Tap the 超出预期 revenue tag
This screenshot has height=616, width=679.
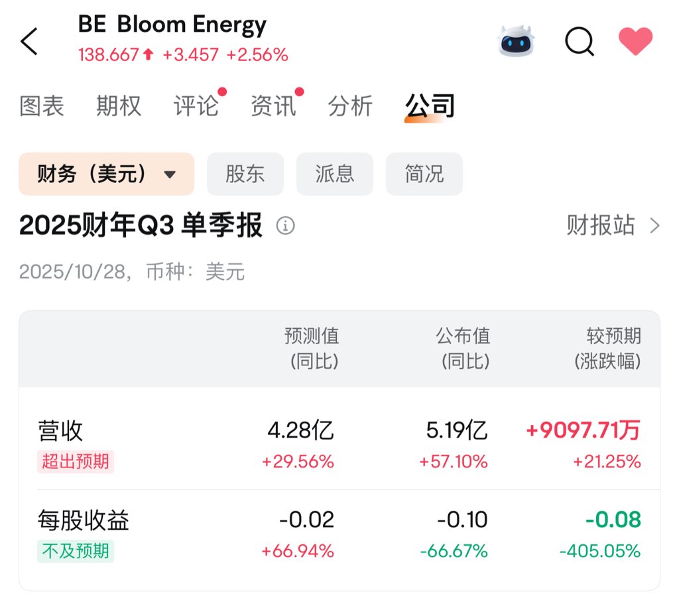[x=76, y=461]
